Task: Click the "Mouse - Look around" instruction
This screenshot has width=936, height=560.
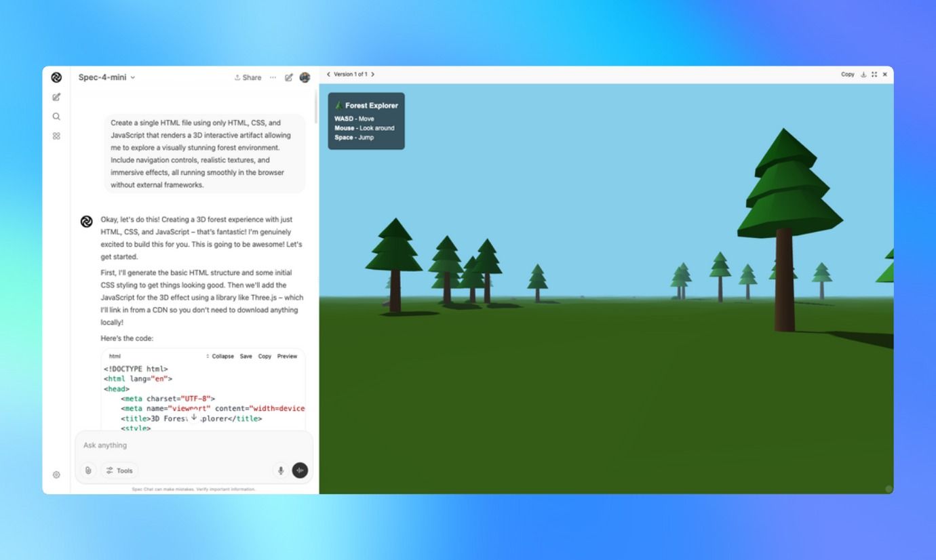Action: pyautogui.click(x=364, y=128)
